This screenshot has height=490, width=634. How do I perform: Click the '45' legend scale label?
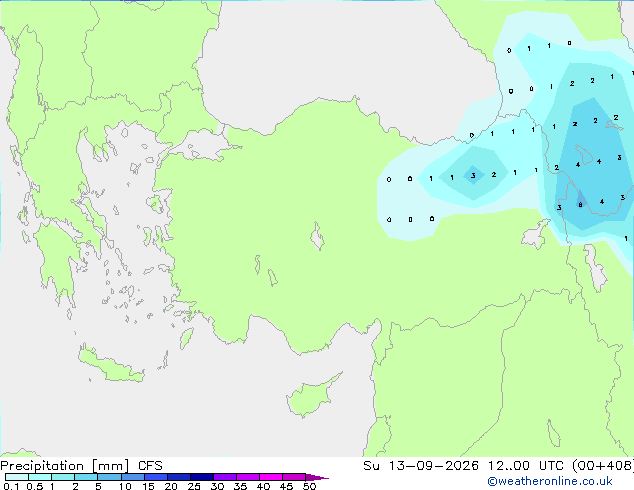point(286,486)
